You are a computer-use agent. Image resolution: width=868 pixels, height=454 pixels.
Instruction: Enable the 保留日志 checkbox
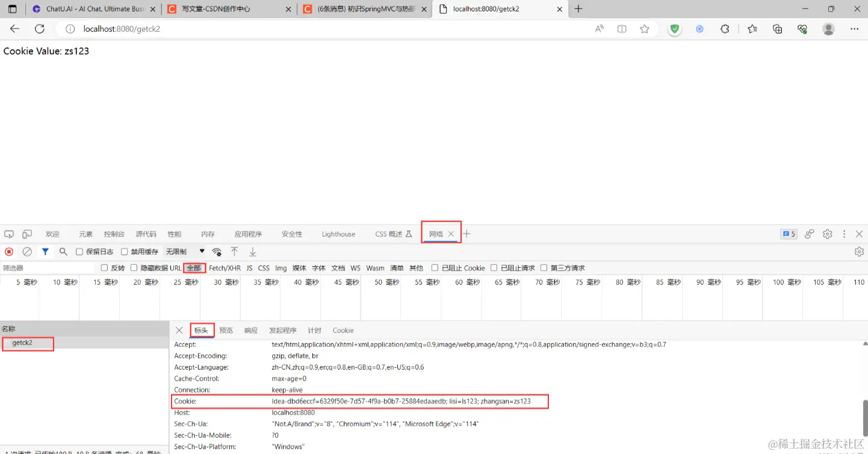[79, 252]
